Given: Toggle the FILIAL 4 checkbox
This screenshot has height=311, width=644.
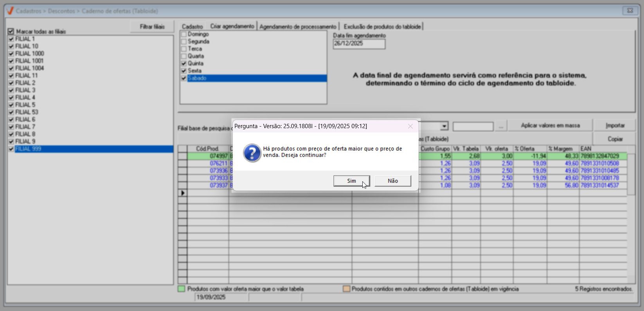Looking at the screenshot, I should [x=11, y=97].
